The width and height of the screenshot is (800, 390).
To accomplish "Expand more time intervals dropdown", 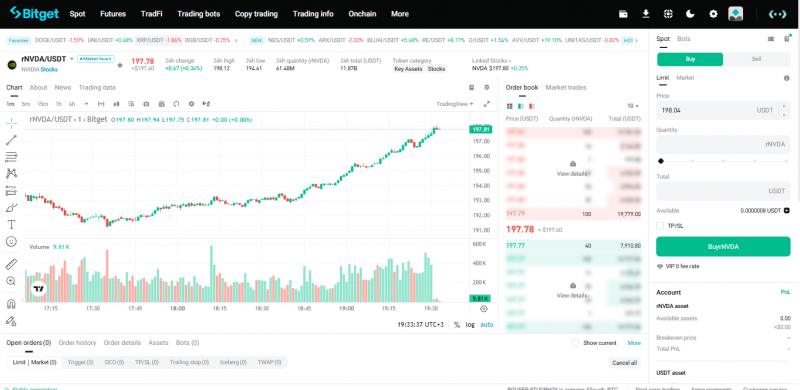I will click(x=86, y=104).
